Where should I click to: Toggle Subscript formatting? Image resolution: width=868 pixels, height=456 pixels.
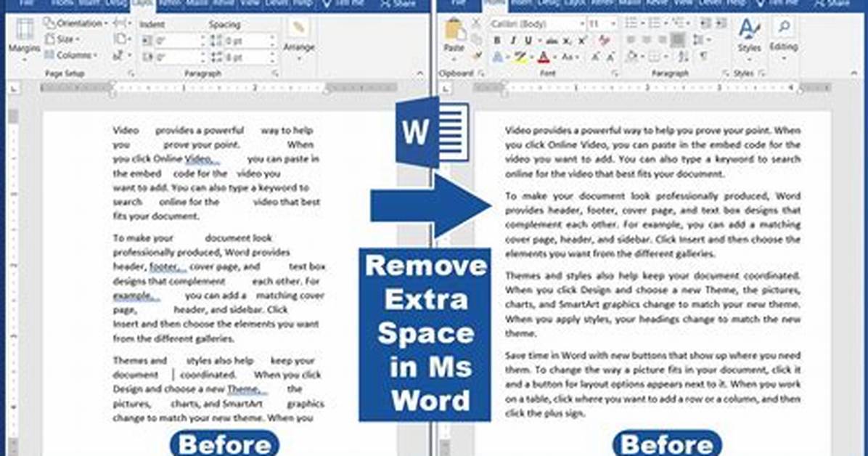(x=567, y=41)
